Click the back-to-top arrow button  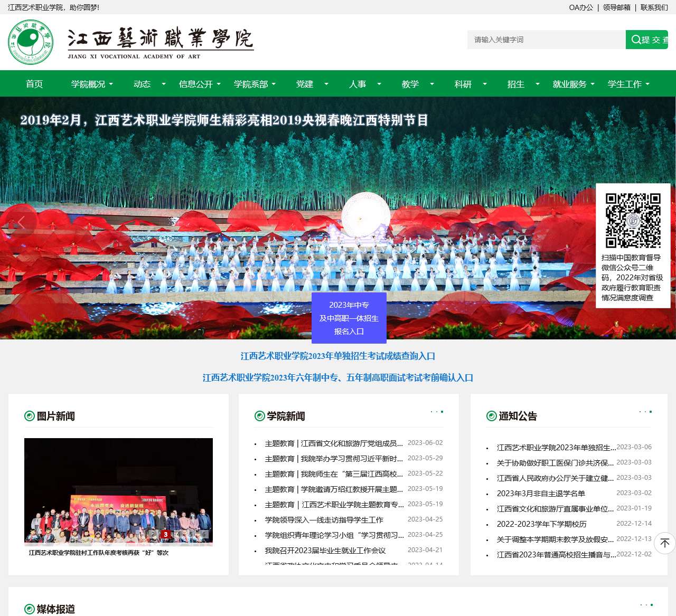664,543
